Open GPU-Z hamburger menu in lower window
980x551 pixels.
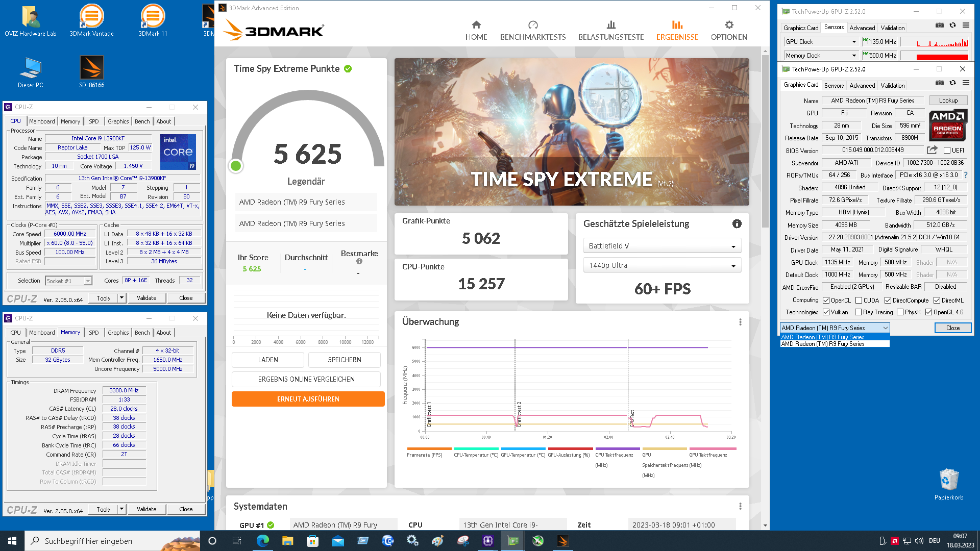[966, 83]
